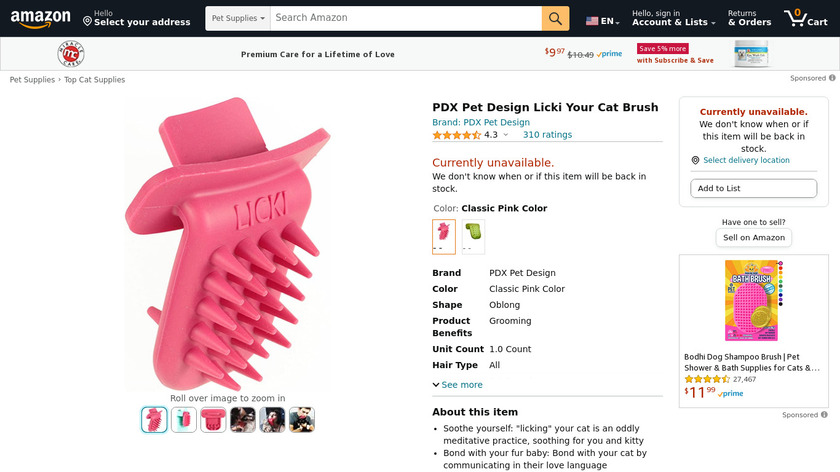840x472 pixels.
Task: Open the 310 ratings link
Action: pyautogui.click(x=547, y=135)
